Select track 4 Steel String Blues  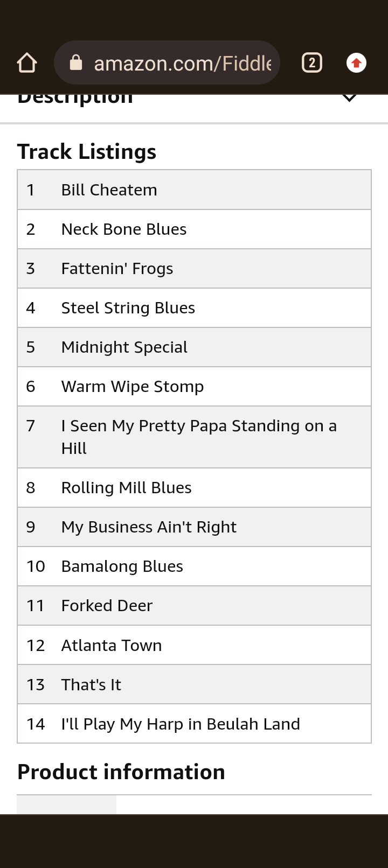click(x=194, y=307)
